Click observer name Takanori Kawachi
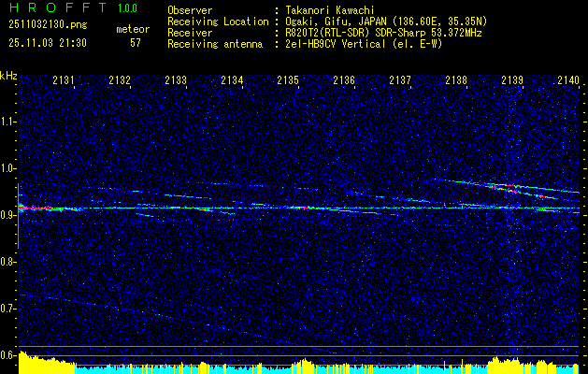This screenshot has width=588, height=374. click(x=330, y=10)
